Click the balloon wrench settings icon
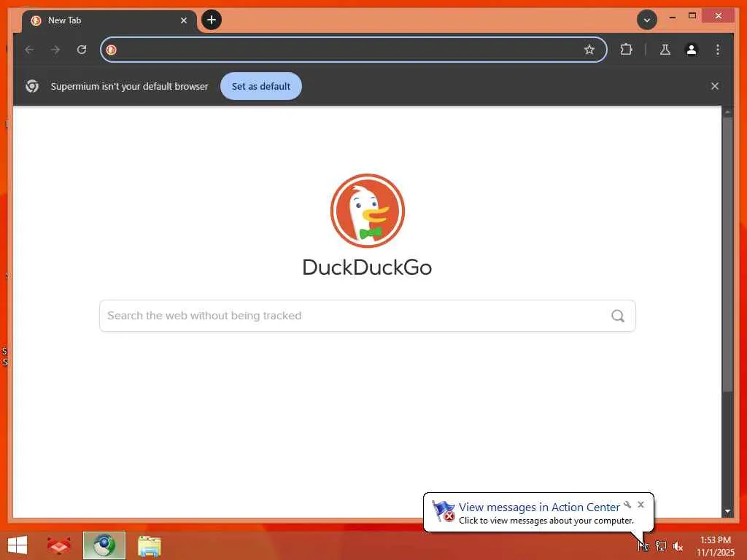This screenshot has height=560, width=747. 627,505
